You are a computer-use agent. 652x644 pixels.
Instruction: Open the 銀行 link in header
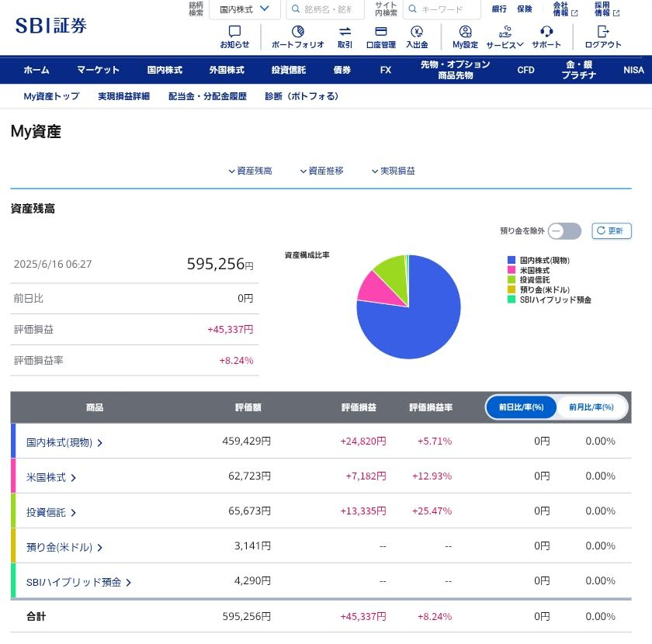(499, 9)
